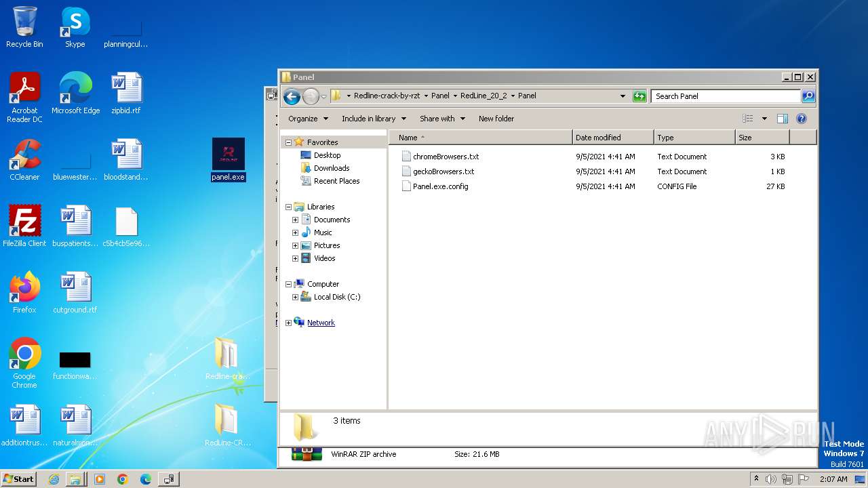Select Desktop in Favorites
868x488 pixels.
tap(327, 155)
